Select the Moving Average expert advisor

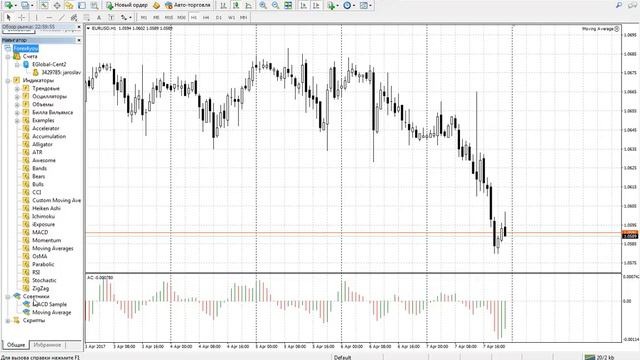click(51, 313)
